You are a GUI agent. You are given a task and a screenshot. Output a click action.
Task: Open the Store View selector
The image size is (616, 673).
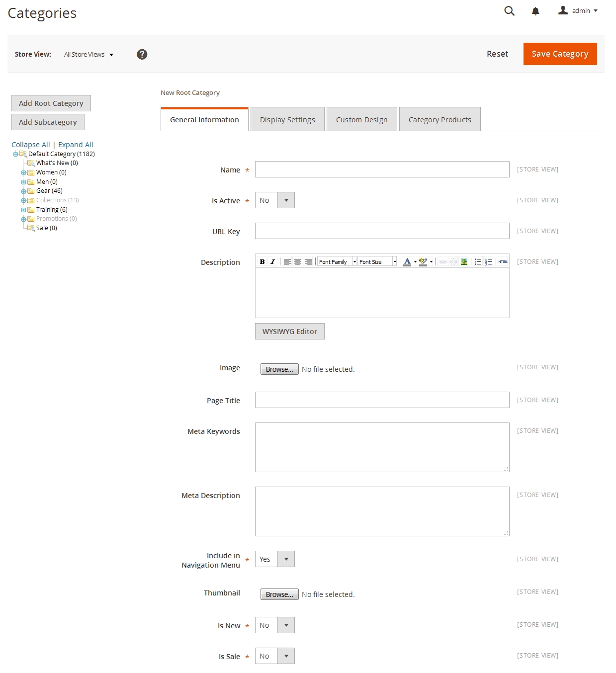88,55
